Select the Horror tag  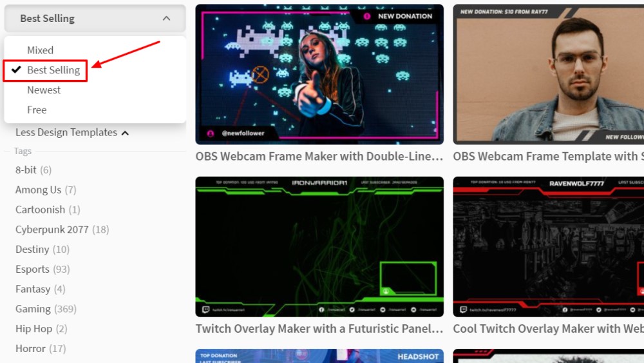coord(30,349)
